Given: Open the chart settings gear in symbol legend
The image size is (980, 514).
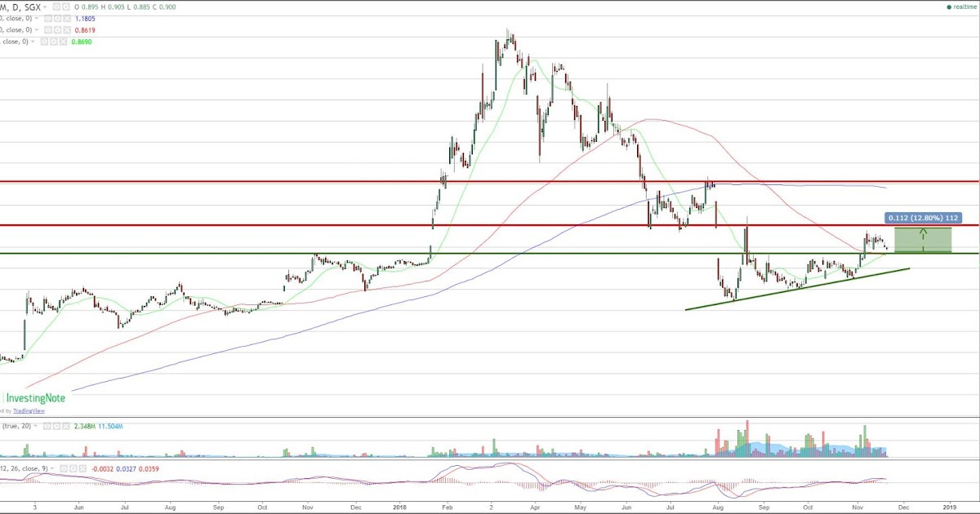Looking at the screenshot, I should 66,7.
